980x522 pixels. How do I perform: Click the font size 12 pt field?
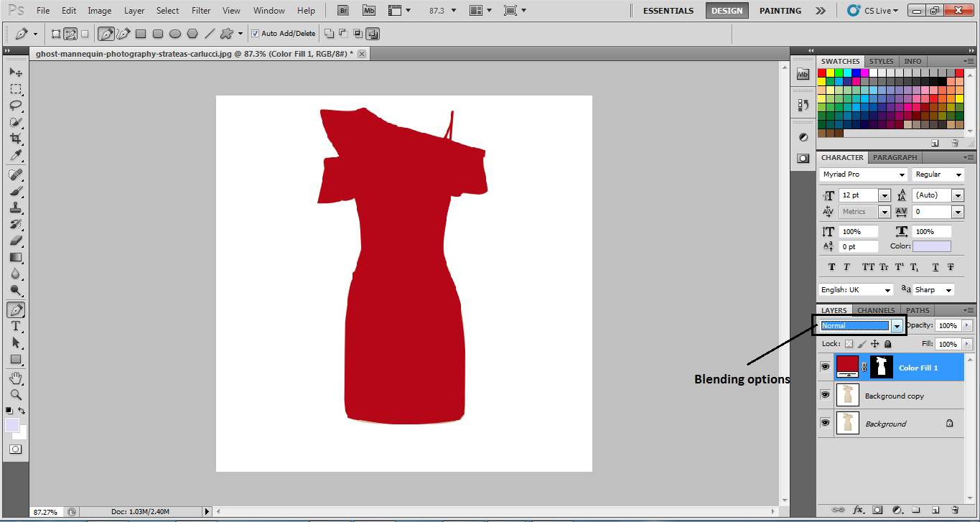tap(858, 195)
